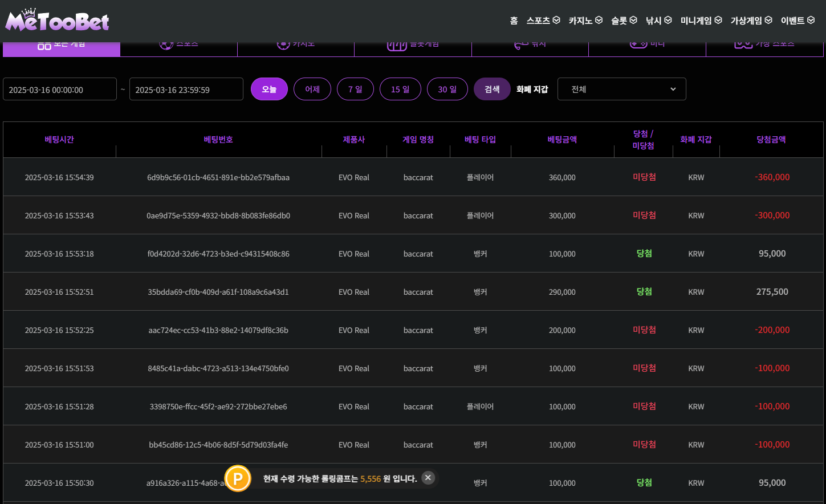This screenshot has height=504, width=826.
Task: Click KRW in the 15:52:51 row
Action: point(696,292)
